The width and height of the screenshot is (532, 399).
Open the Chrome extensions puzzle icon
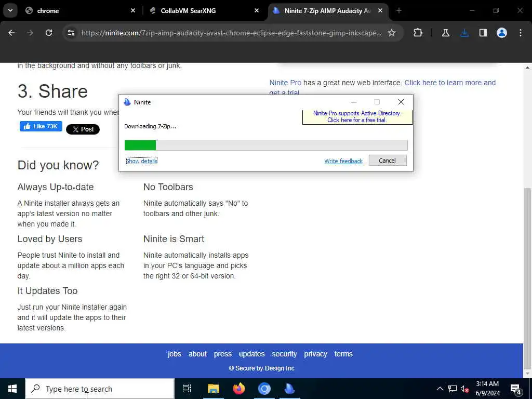point(418,33)
